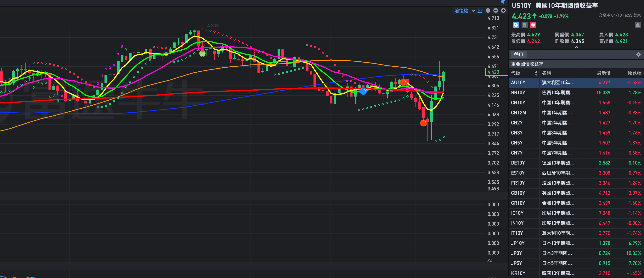Viewport: 644px width, 278px height.
Task: Toggle the price alert bell icon
Action: point(637,25)
